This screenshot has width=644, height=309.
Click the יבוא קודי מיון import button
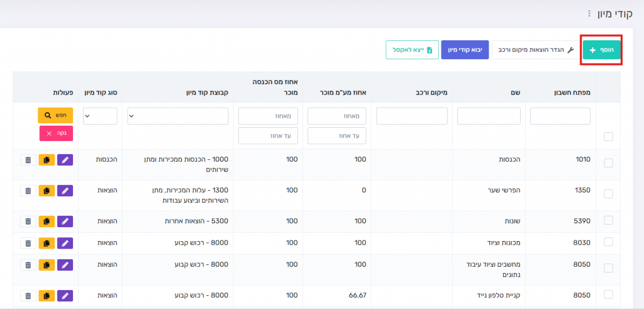(465, 50)
